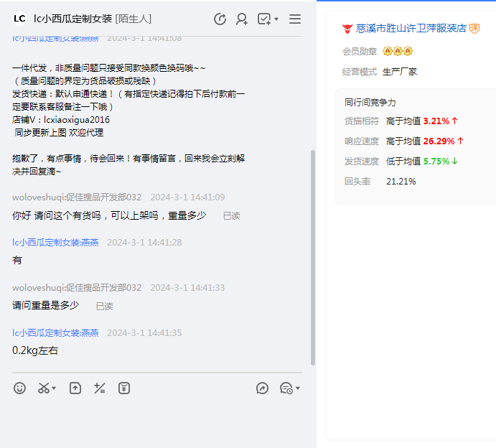Screen dimensions: 496x448
Task: Click sender name lc小西瓜定制女装燕燕 above 0.2kg左右
Action: coord(55,333)
